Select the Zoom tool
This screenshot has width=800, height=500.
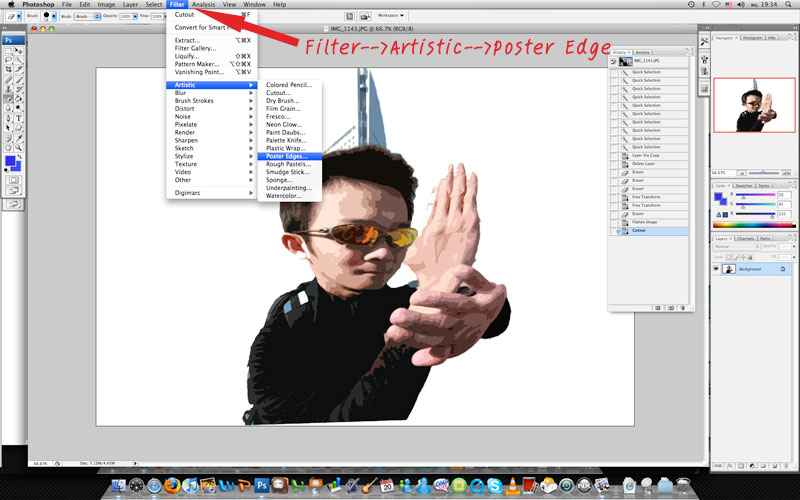[19, 147]
